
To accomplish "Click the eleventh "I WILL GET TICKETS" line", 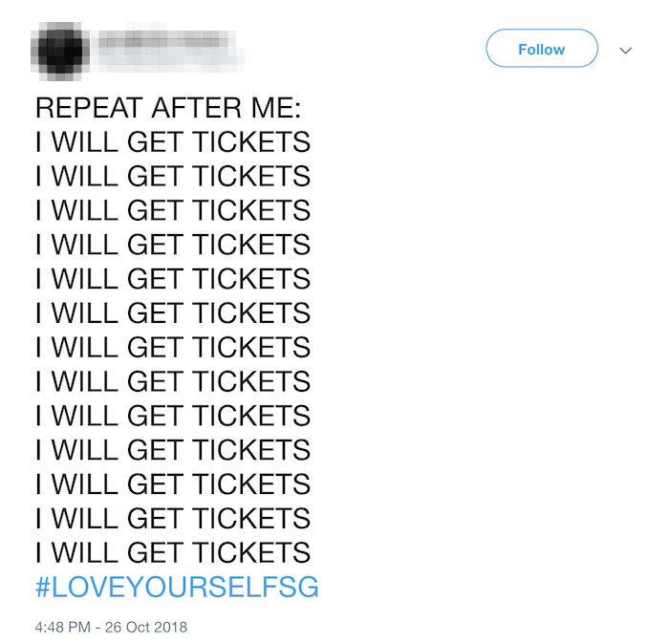I will point(173,483).
